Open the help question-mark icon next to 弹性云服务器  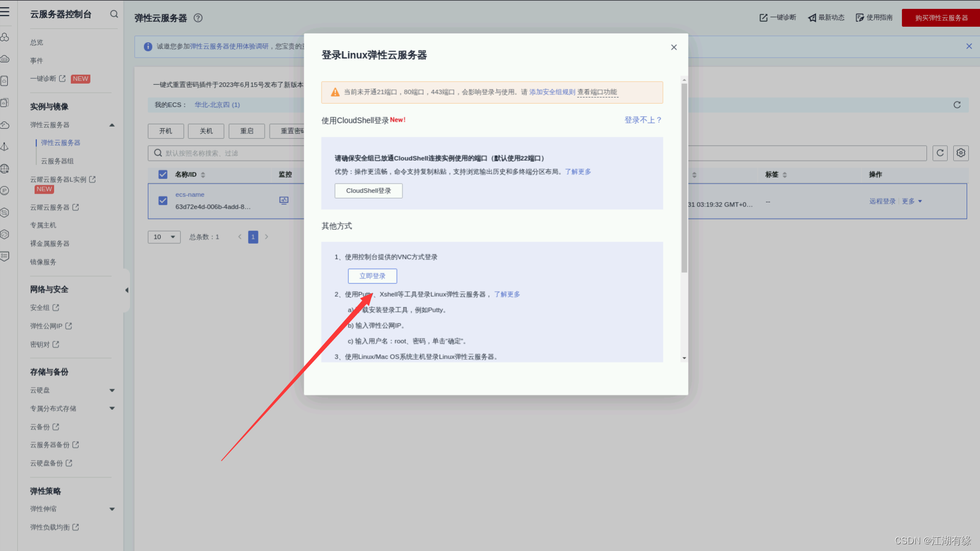[198, 18]
